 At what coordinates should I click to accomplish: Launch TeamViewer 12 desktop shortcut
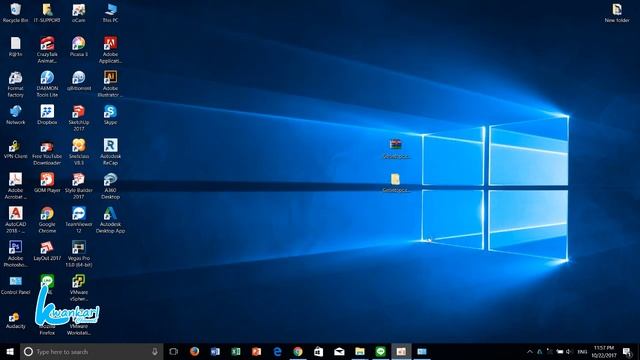[78, 220]
